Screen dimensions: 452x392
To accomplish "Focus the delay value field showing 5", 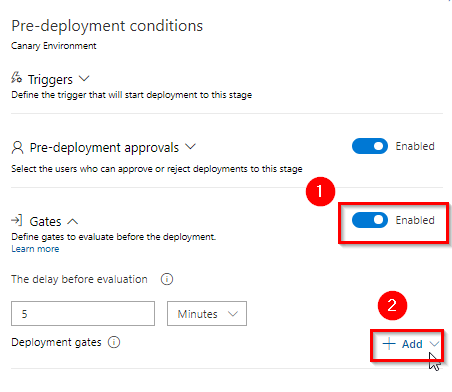I will pyautogui.click(x=83, y=313).
